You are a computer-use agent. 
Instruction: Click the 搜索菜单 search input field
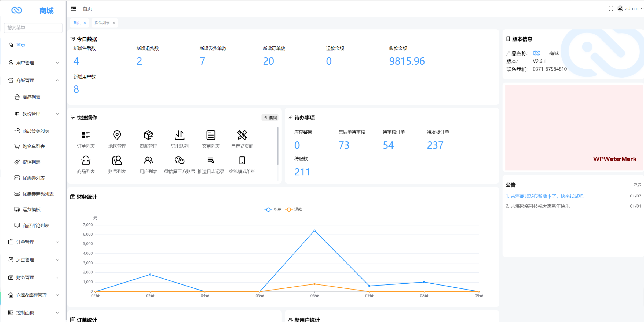[x=33, y=28]
